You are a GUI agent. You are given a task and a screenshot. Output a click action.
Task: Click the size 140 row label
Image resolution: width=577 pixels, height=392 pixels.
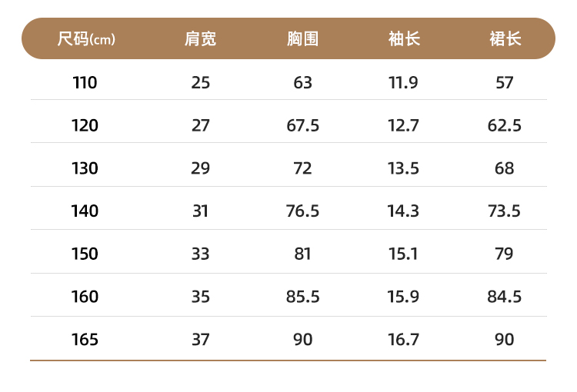point(85,211)
